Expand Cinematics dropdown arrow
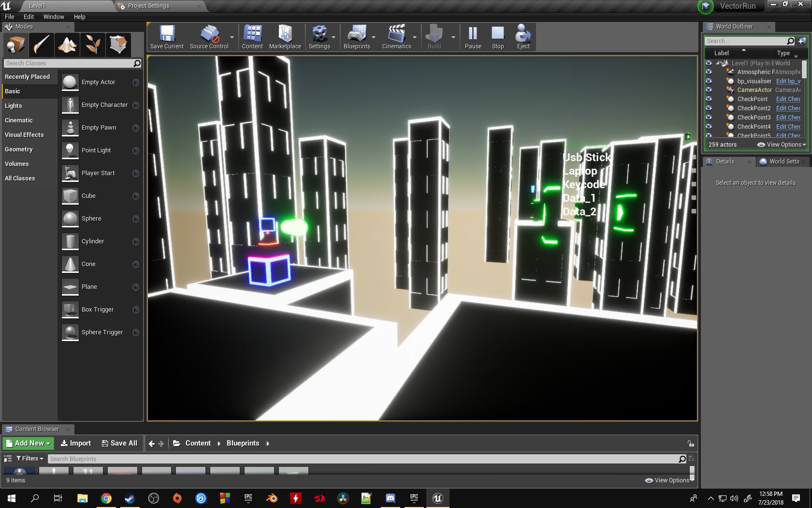The height and width of the screenshot is (508, 812). 415,37
